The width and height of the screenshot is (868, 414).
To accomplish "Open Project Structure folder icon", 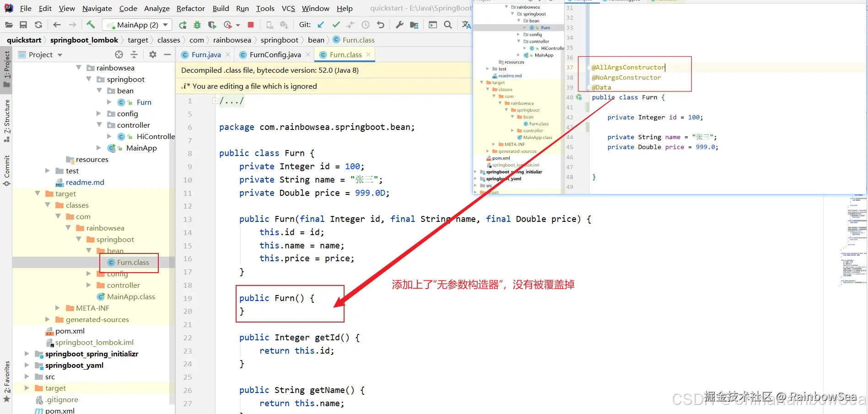I will click(x=414, y=25).
